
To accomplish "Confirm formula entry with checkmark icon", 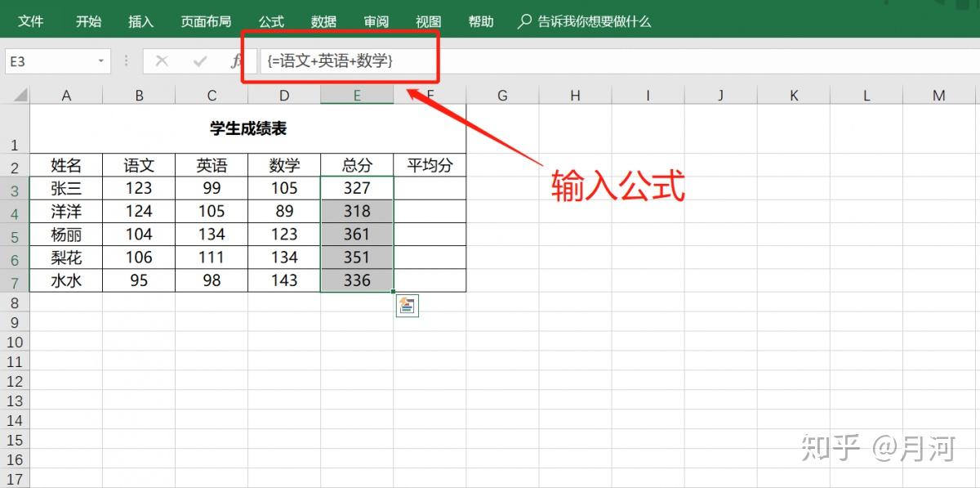I will tap(200, 61).
